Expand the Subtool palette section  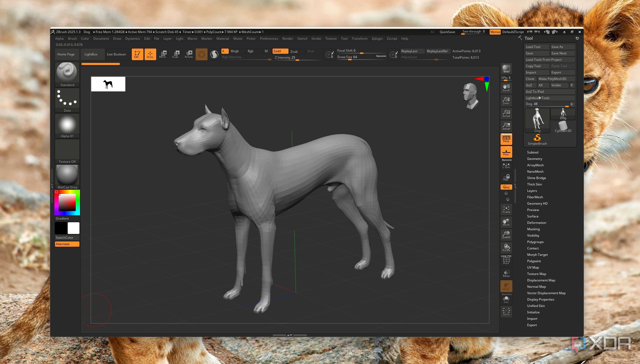click(533, 152)
